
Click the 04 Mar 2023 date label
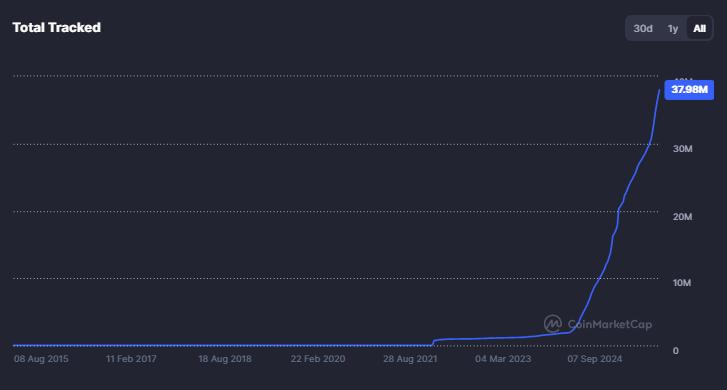click(503, 359)
